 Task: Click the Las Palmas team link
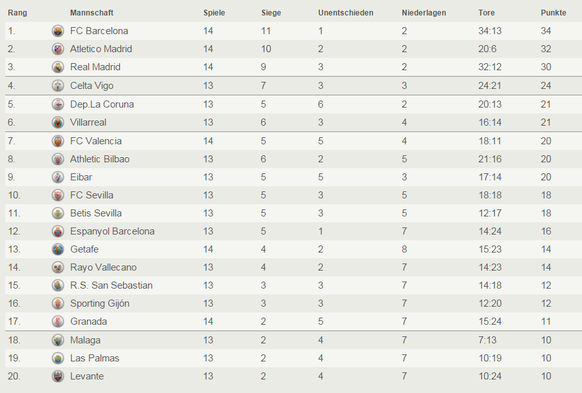tap(95, 358)
